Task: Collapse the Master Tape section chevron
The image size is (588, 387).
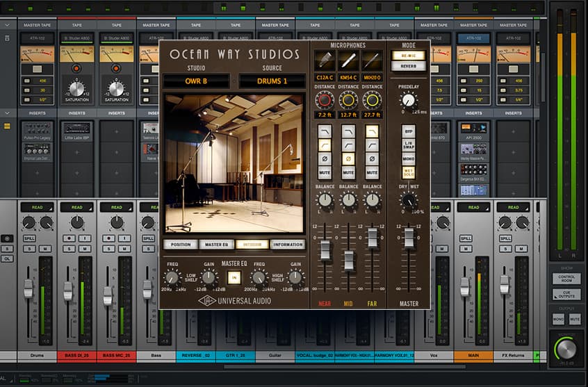Action: (x=7, y=25)
